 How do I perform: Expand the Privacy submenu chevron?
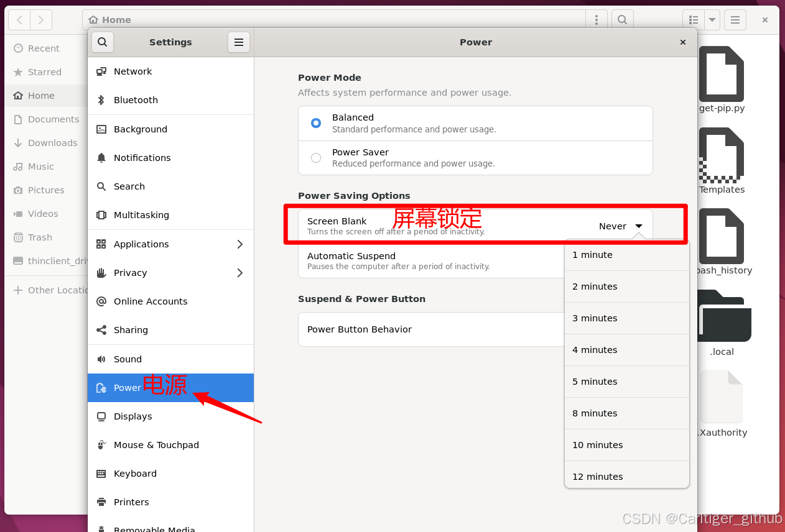[240, 273]
